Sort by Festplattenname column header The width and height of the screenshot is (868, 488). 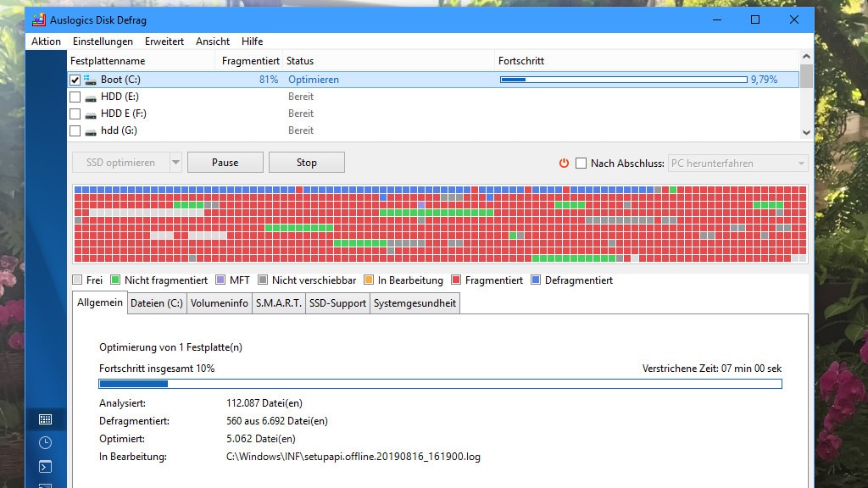(142, 61)
